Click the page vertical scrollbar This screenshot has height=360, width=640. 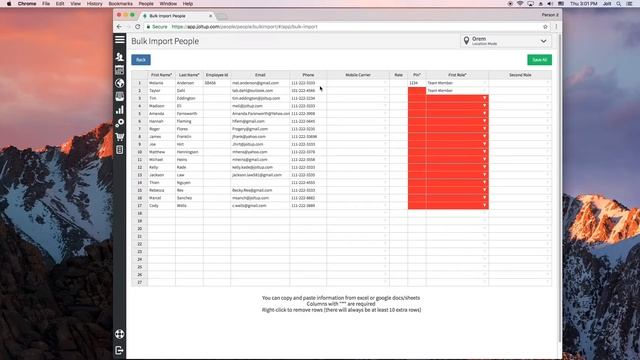[560, 188]
